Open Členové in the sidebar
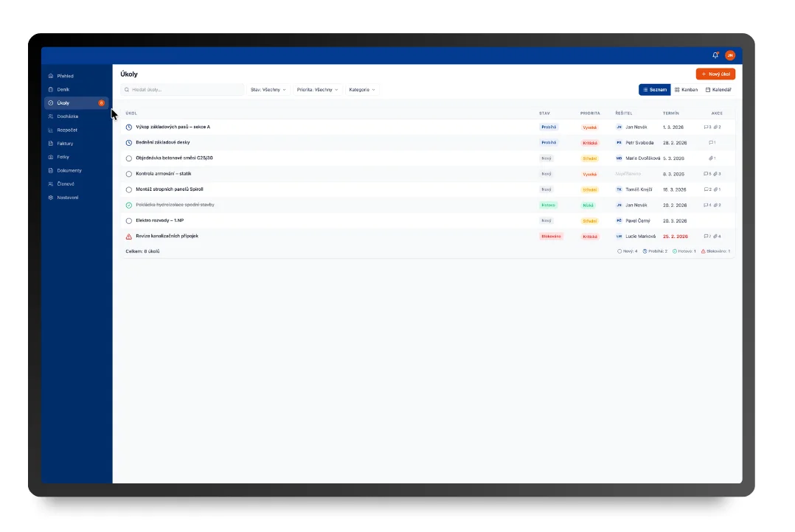Image resolution: width=795 pixels, height=532 pixels. (x=76, y=184)
